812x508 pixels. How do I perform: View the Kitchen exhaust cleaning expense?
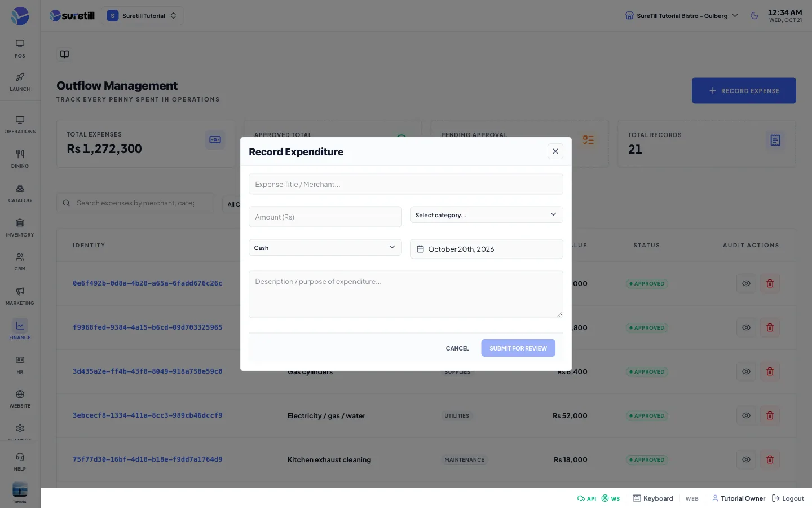pyautogui.click(x=746, y=459)
